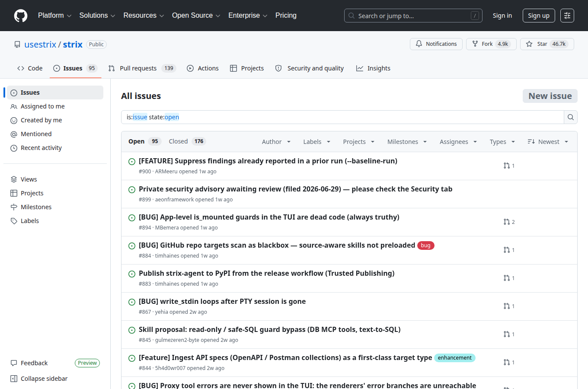Show Closed issues (176)

pyautogui.click(x=187, y=141)
